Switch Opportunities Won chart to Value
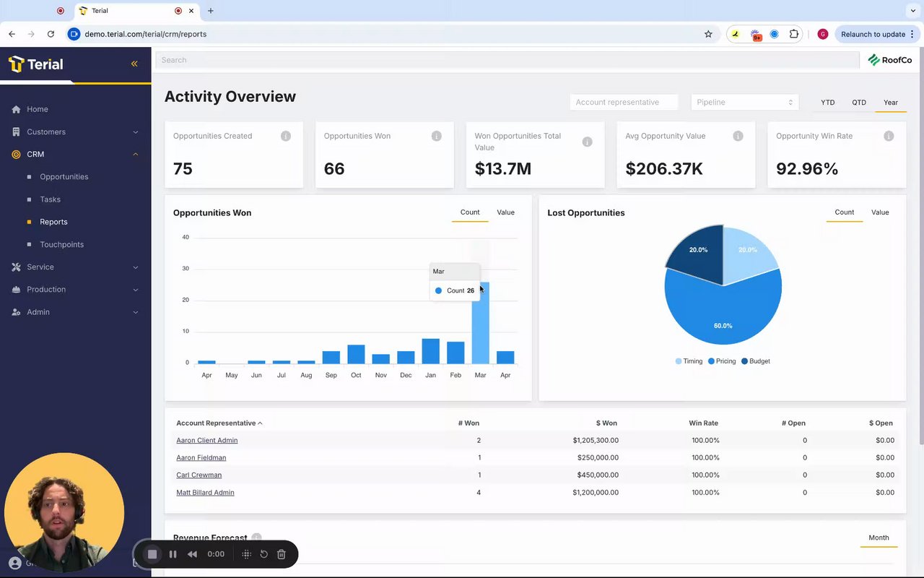Viewport: 924px width, 578px height. pos(505,212)
